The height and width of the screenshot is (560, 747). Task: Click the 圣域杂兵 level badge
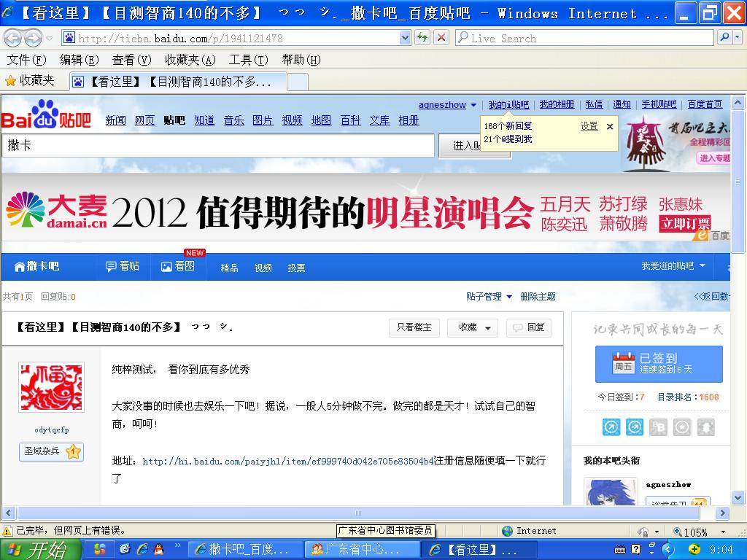(52, 451)
